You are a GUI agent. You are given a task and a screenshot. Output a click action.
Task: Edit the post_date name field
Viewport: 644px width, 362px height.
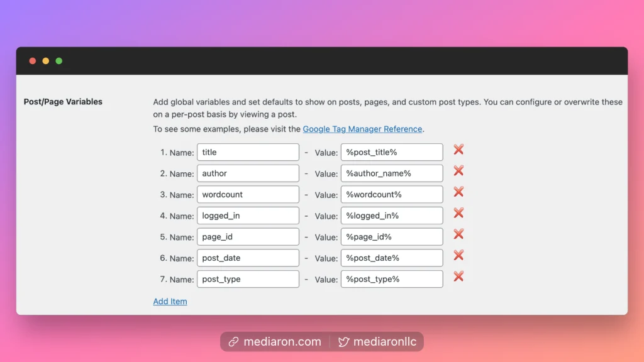pyautogui.click(x=248, y=258)
